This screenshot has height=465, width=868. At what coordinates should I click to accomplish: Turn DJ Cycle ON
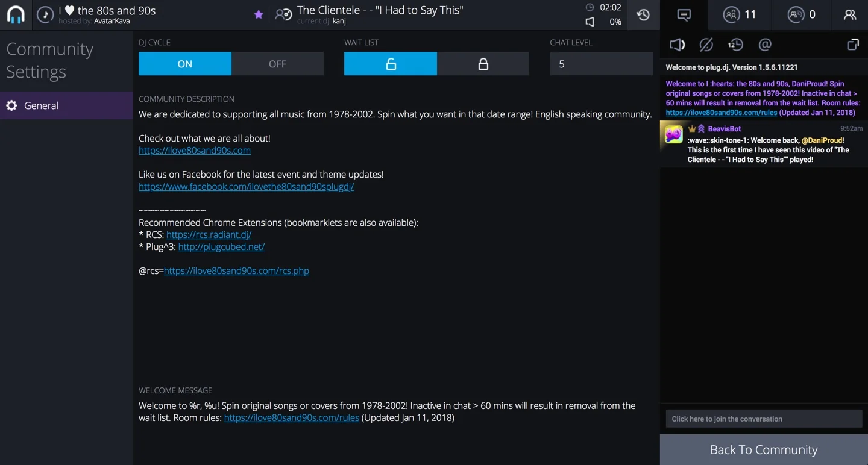(x=185, y=64)
